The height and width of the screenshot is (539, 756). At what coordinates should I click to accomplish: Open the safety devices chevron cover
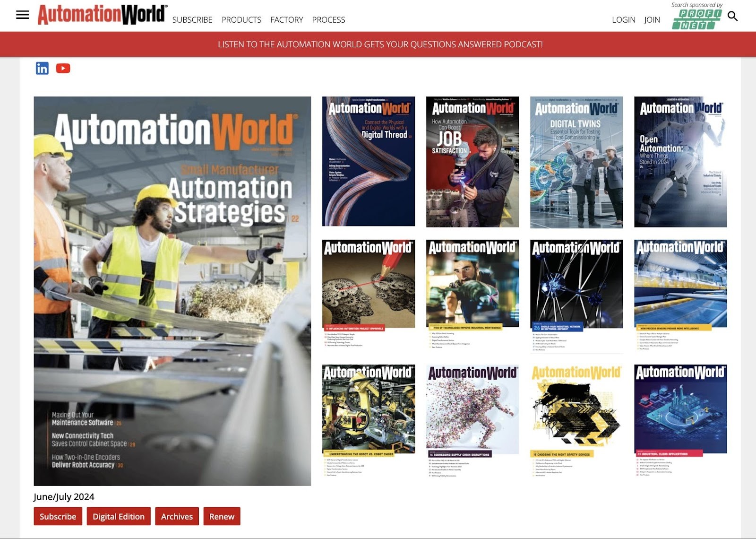pos(576,421)
